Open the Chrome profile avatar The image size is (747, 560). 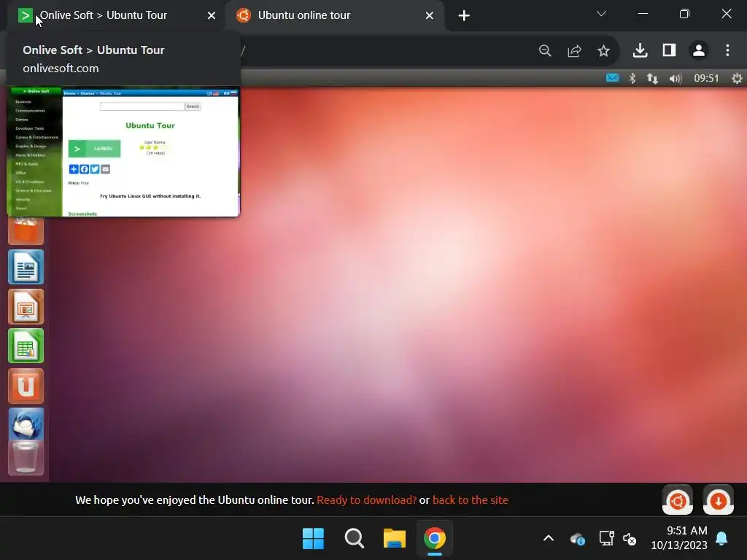pyautogui.click(x=698, y=50)
